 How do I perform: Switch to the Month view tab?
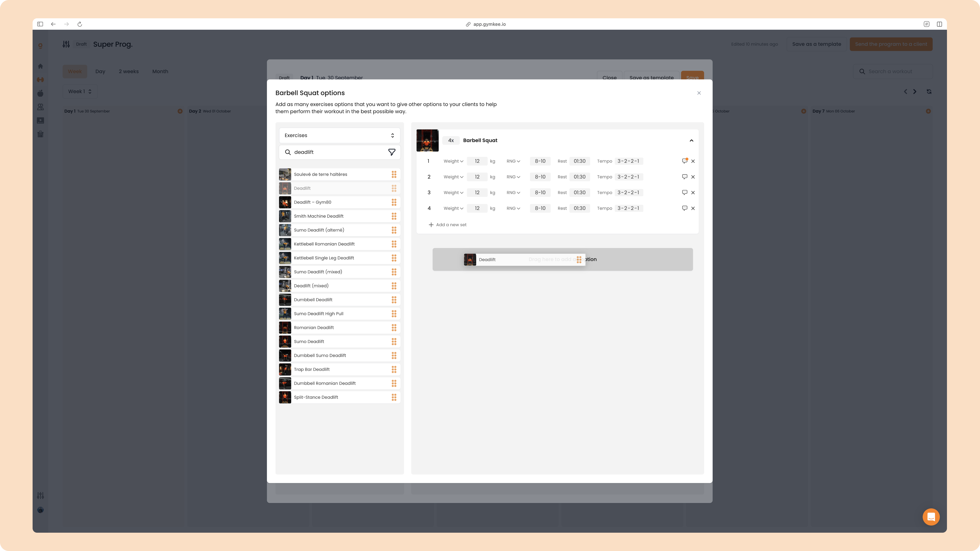[160, 71]
